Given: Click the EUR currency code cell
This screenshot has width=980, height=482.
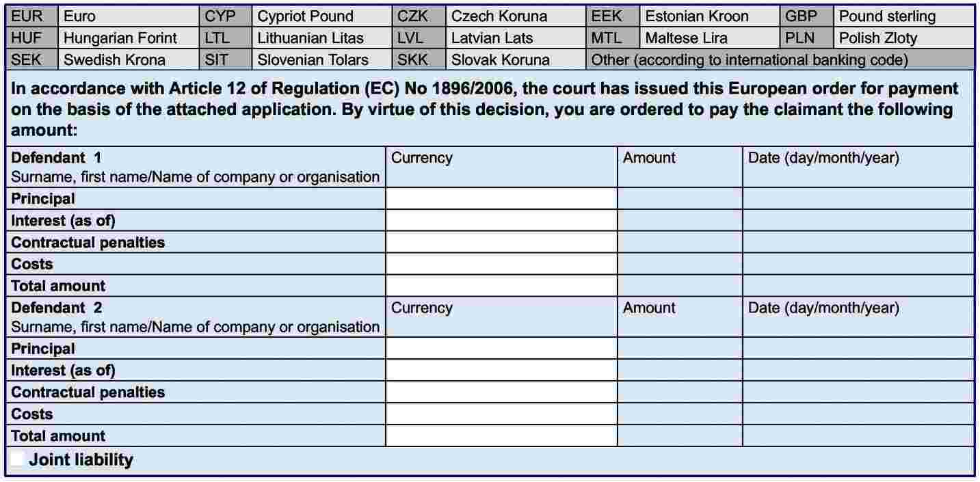Looking at the screenshot, I should [27, 16].
